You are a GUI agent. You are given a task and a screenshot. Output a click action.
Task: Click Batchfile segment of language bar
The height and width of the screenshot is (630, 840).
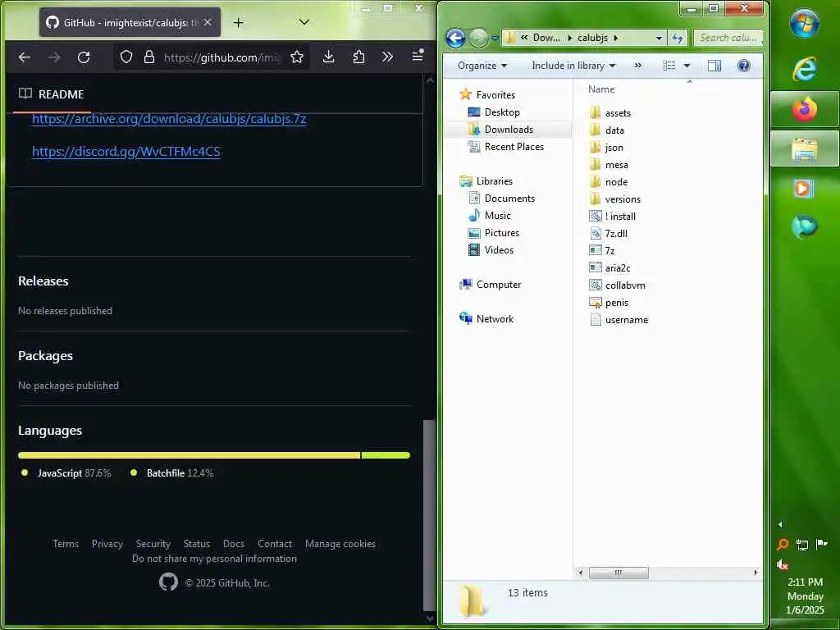point(386,455)
